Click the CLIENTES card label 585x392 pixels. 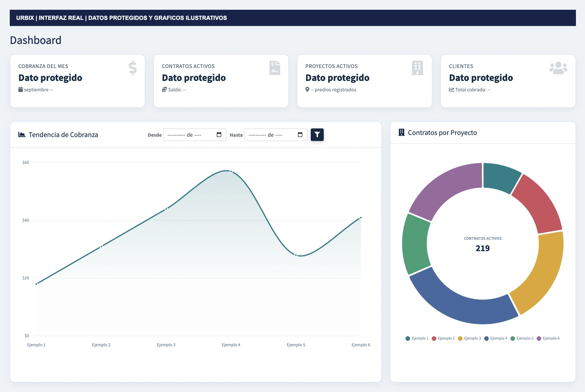(x=461, y=66)
